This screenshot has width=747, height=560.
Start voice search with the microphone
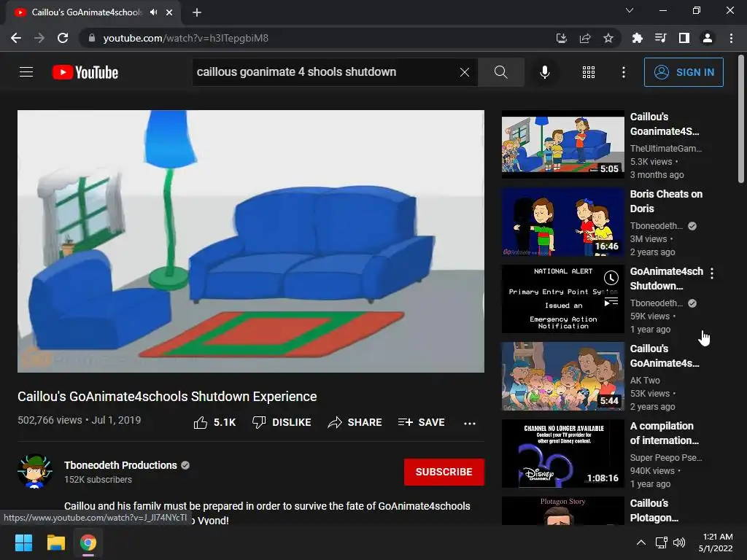point(544,72)
